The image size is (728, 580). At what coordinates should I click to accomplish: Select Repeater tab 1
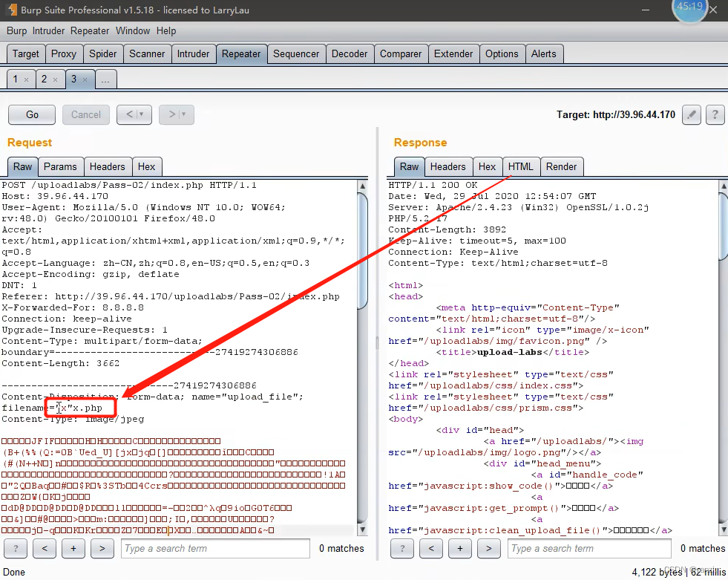point(16,79)
